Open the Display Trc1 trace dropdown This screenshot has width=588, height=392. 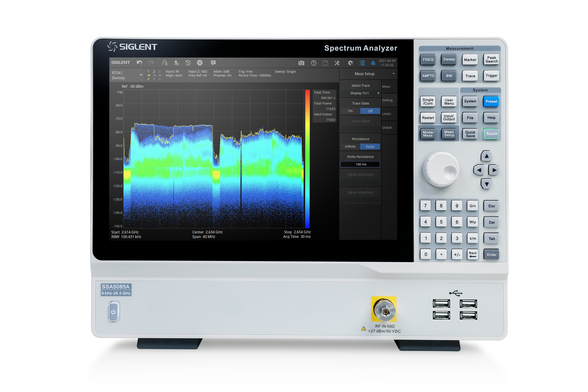coord(360,93)
